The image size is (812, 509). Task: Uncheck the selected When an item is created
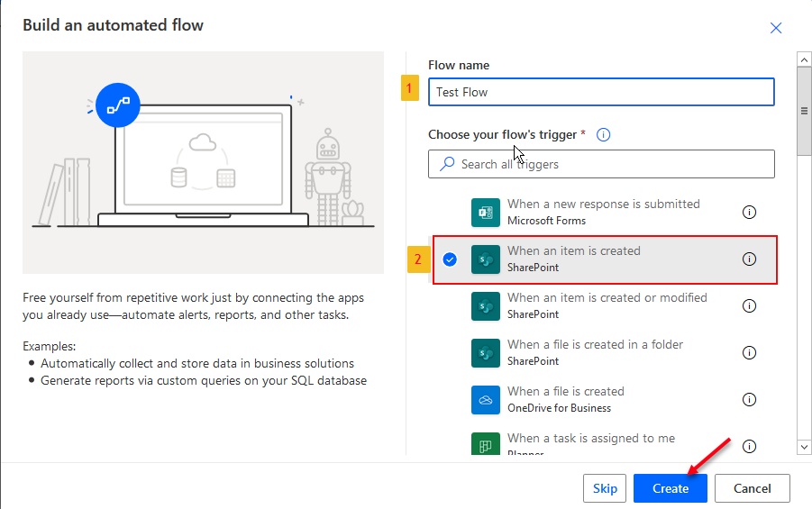click(x=450, y=259)
